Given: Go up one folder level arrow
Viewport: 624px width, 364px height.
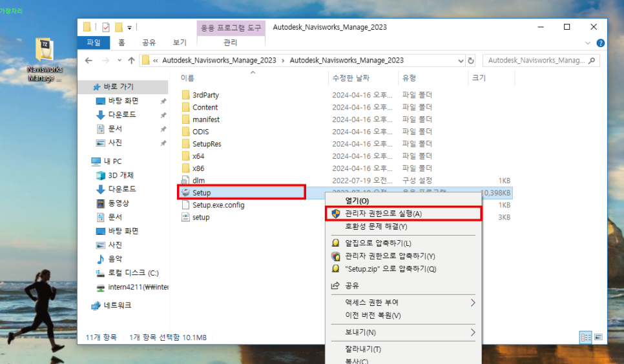Looking at the screenshot, I should [x=132, y=61].
